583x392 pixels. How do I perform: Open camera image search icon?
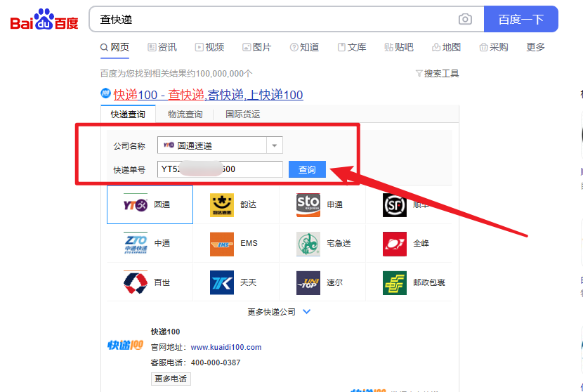(x=465, y=19)
